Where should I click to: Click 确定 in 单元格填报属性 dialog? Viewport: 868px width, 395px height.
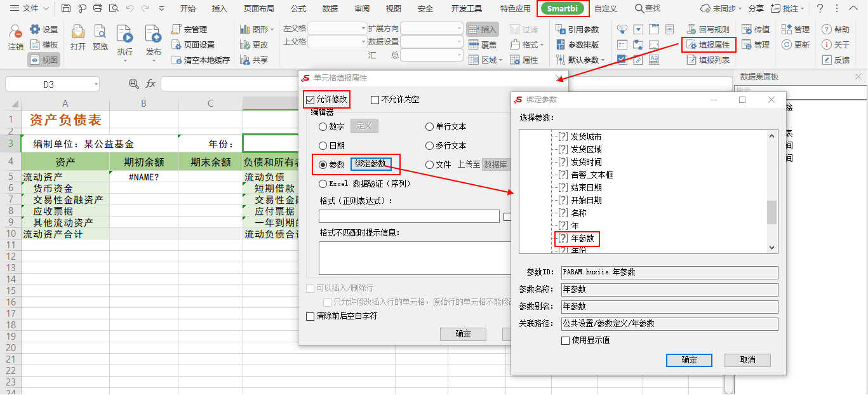click(464, 334)
